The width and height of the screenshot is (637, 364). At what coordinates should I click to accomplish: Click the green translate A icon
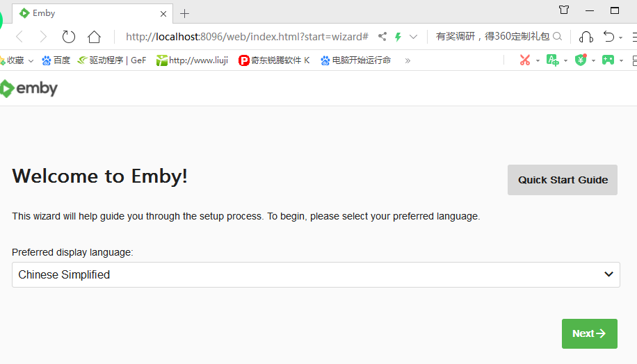point(552,60)
